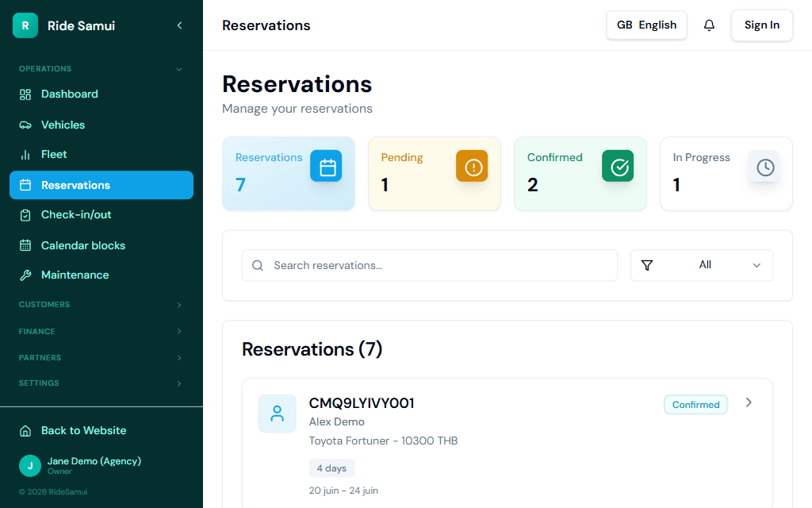Click the orange alert icon in Pending card
Screen dimensions: 812x508
point(472,167)
